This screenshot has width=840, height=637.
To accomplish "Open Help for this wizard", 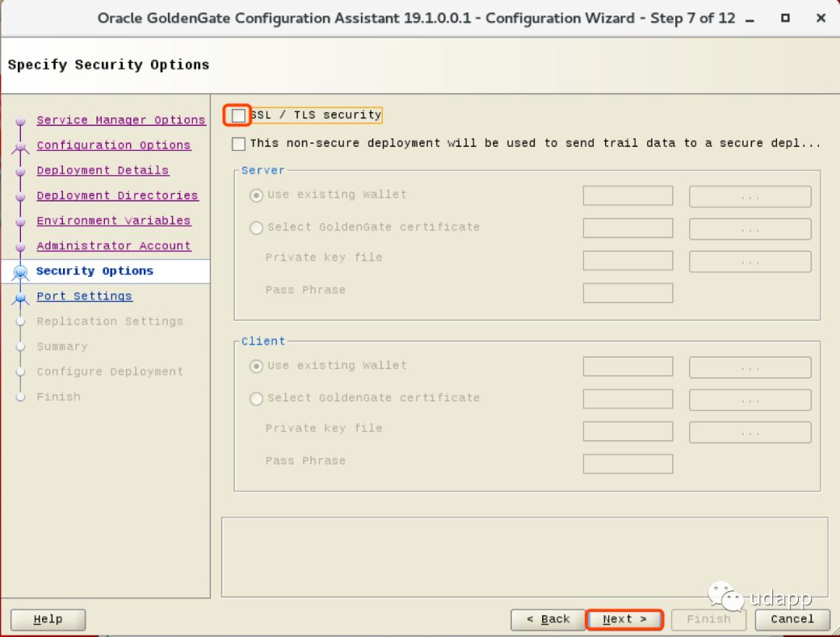I will pyautogui.click(x=47, y=619).
